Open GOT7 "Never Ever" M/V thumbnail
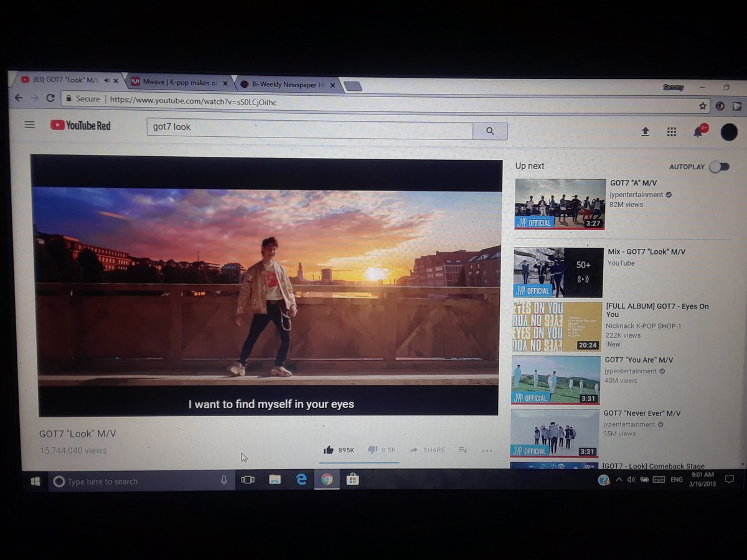The height and width of the screenshot is (560, 747). pos(554,433)
